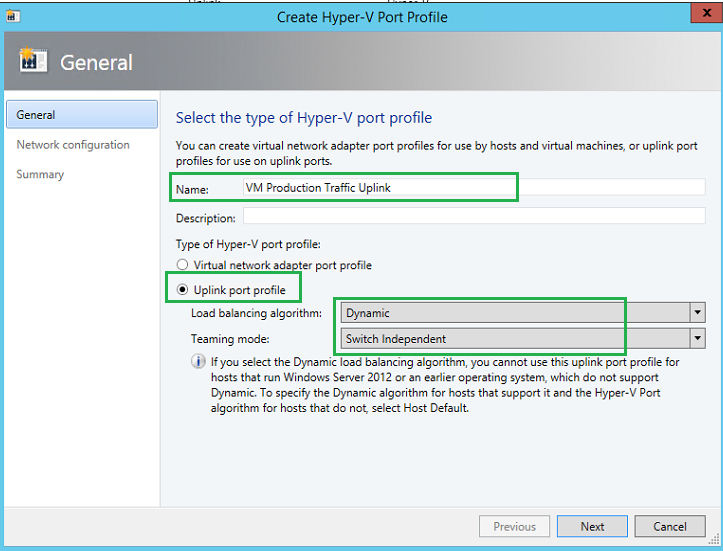Image resolution: width=723 pixels, height=551 pixels.
Task: Open the Teaming mode dropdown arrow
Action: coord(698,338)
